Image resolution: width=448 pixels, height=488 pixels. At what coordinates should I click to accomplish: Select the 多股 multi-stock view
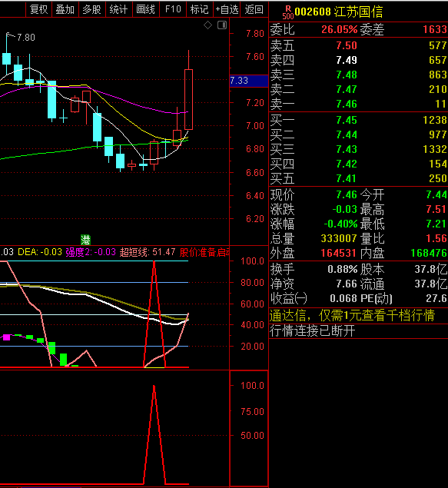(91, 9)
